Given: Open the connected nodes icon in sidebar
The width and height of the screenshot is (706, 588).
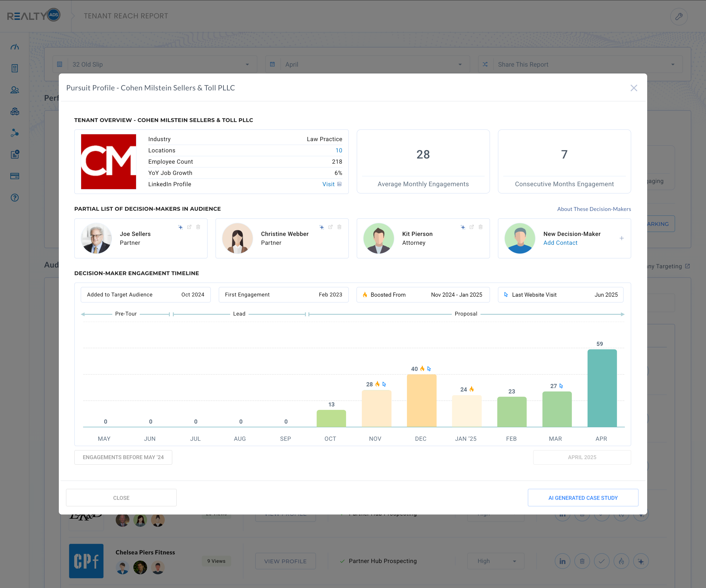Looking at the screenshot, I should click(x=15, y=133).
